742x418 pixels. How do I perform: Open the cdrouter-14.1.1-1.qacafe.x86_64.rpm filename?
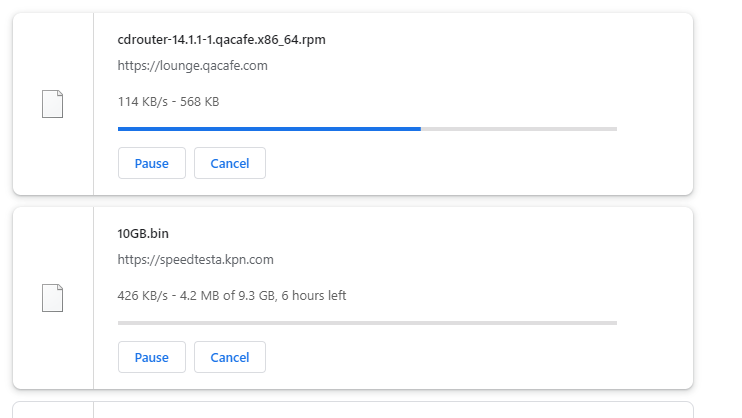221,40
